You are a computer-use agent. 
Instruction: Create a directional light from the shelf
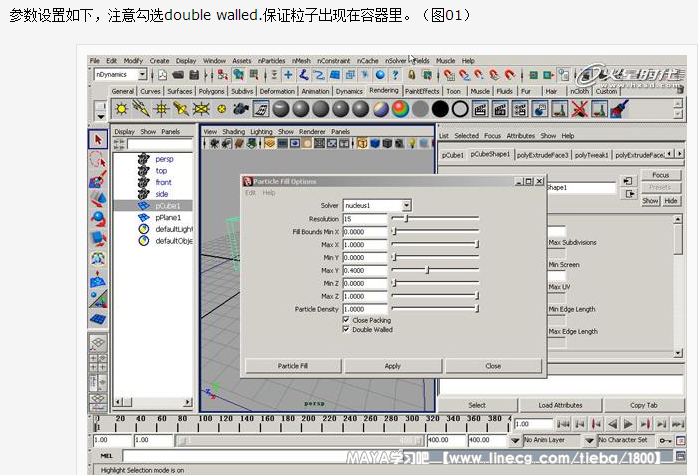pyautogui.click(x=141, y=109)
